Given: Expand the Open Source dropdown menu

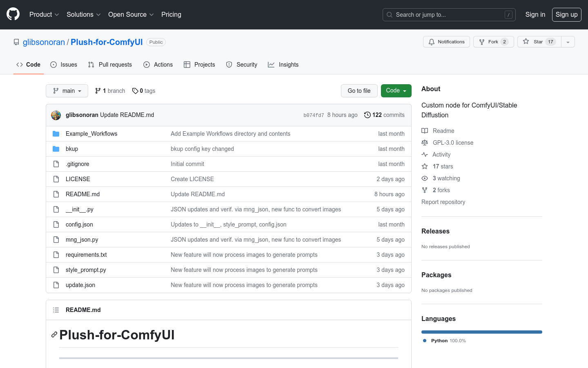Looking at the screenshot, I should (x=131, y=14).
